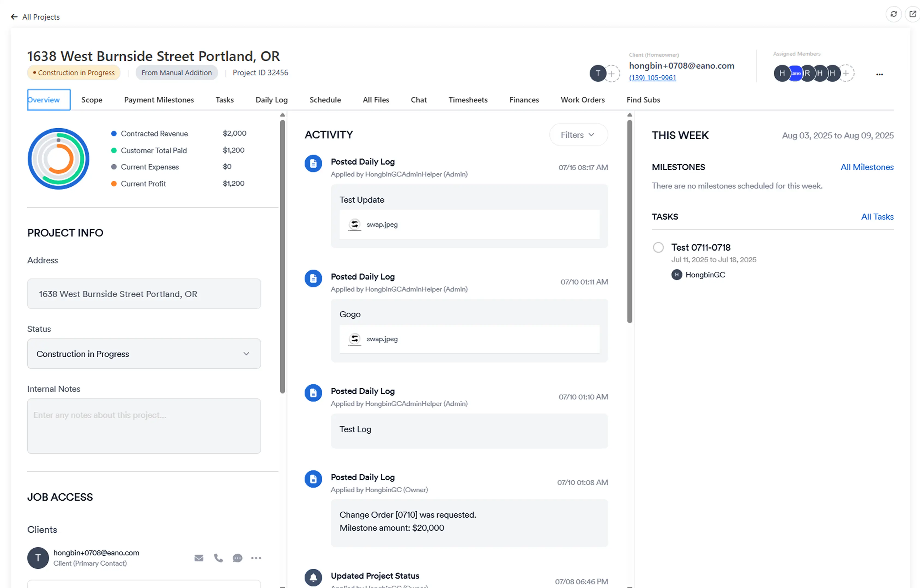Image resolution: width=920 pixels, height=588 pixels.
Task: Click the refresh icon at top right
Action: click(893, 14)
